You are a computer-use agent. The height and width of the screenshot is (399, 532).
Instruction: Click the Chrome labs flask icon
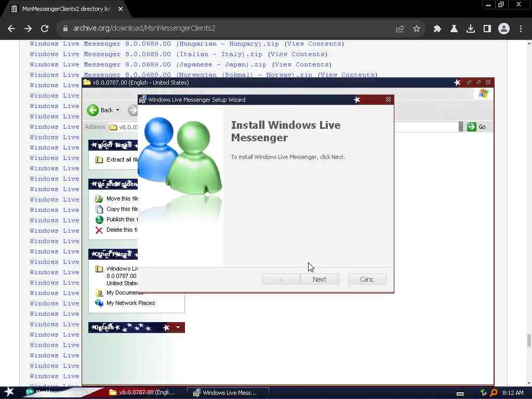(454, 29)
